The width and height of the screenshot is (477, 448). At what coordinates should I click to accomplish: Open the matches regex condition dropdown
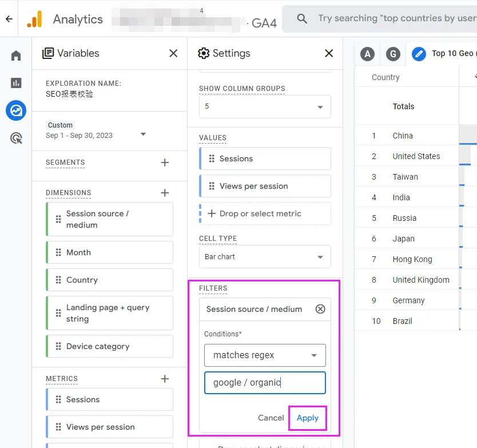click(265, 355)
